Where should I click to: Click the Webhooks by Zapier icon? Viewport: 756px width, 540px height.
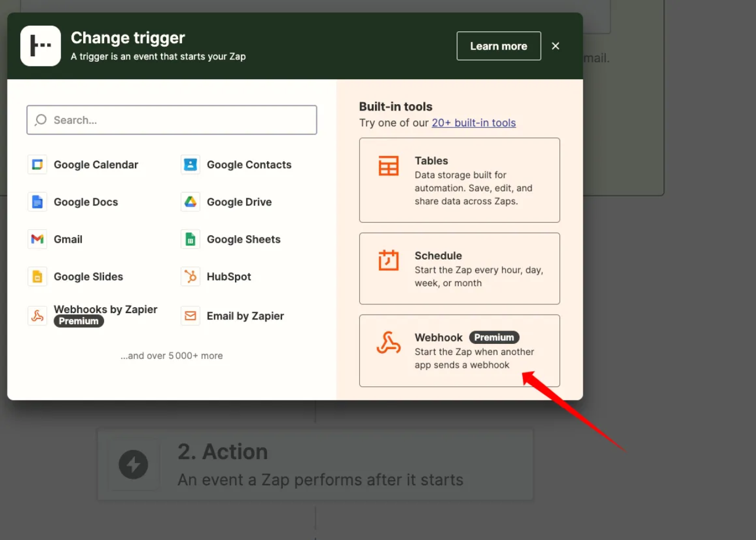(37, 315)
